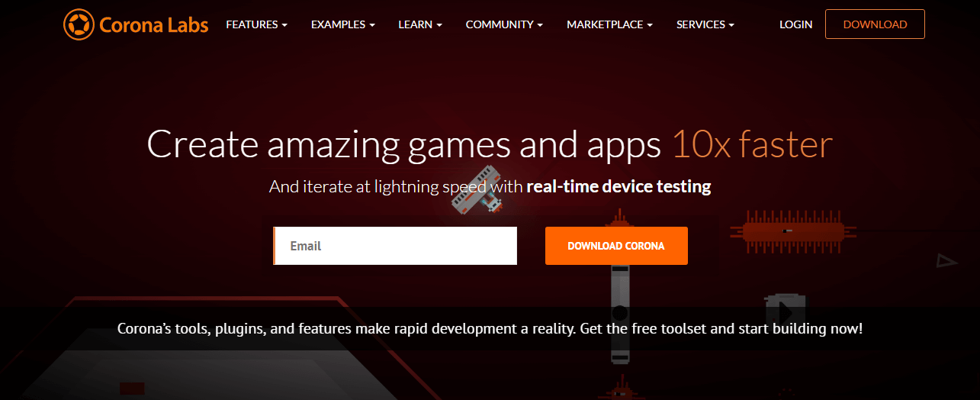980x400 pixels.
Task: Click the 'real-time device testing' bold text
Action: point(619,186)
